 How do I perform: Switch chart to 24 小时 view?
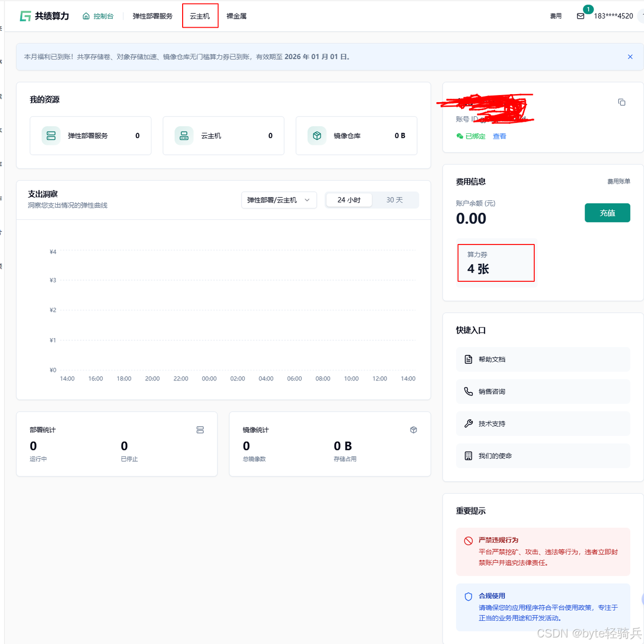[349, 200]
